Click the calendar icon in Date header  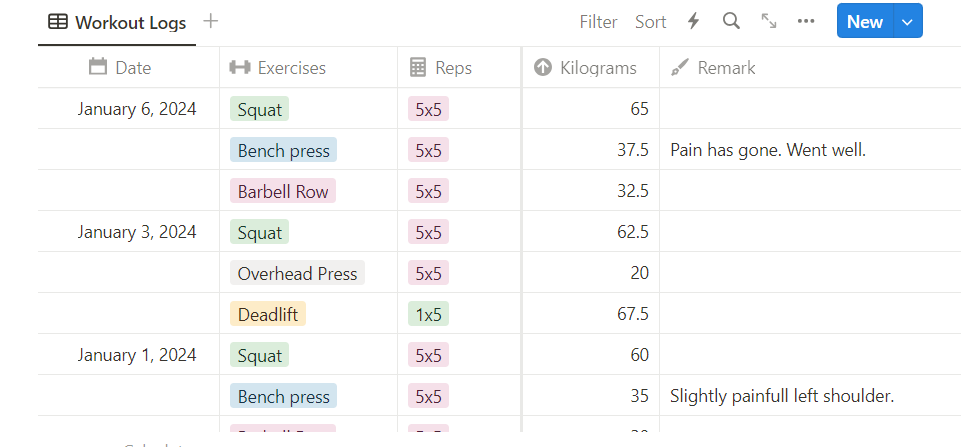(x=98, y=67)
